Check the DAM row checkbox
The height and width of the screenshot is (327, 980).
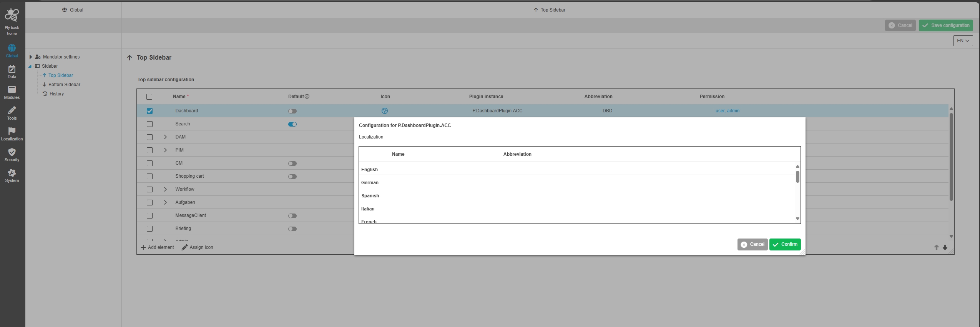pyautogui.click(x=149, y=137)
